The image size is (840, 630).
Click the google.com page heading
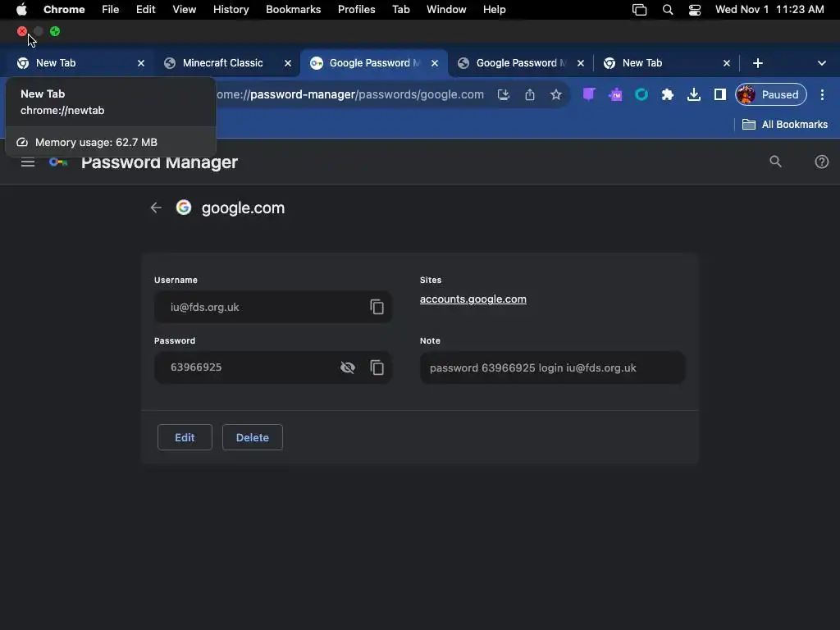coord(243,208)
